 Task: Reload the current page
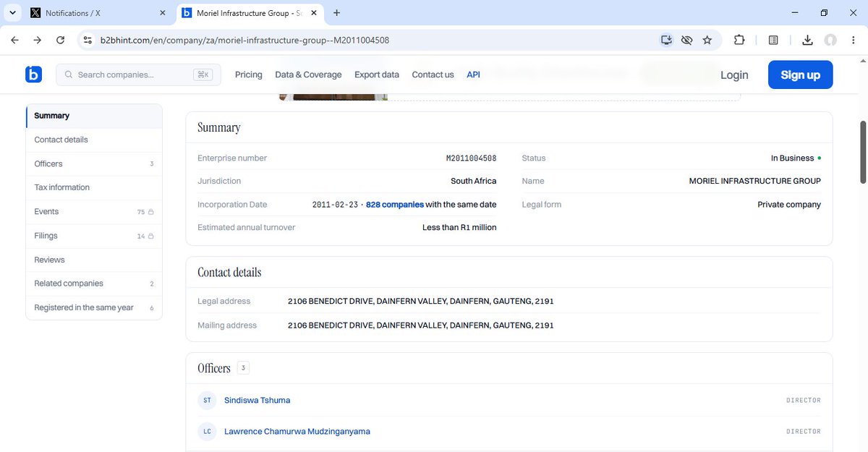click(x=60, y=40)
